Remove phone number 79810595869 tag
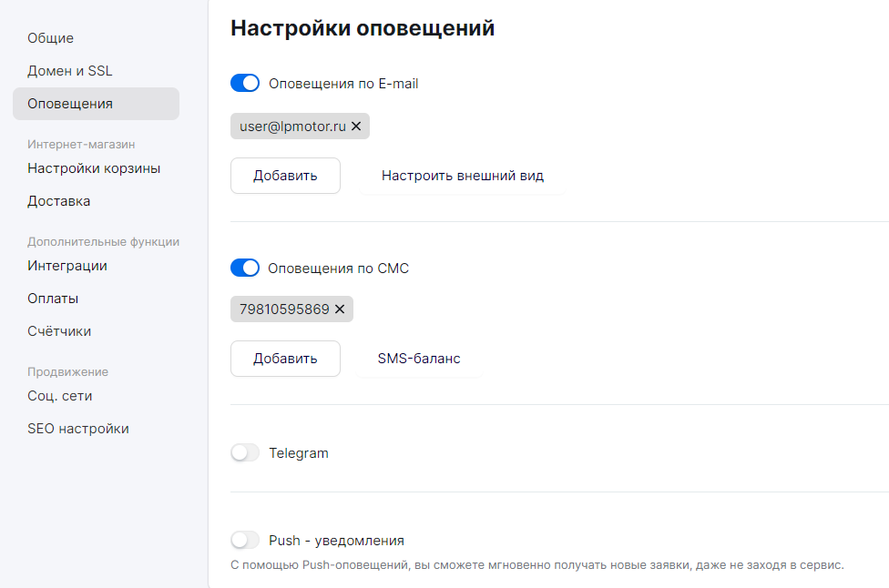 [x=340, y=309]
